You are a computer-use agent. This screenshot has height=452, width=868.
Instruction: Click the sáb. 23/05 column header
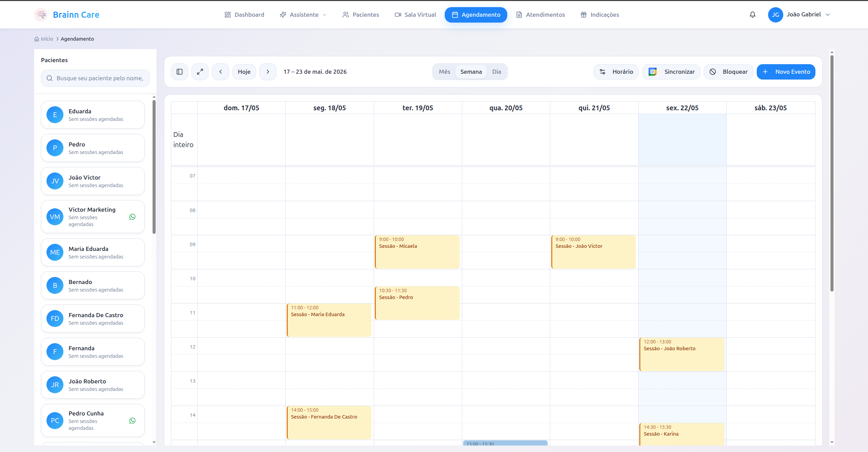coord(770,108)
